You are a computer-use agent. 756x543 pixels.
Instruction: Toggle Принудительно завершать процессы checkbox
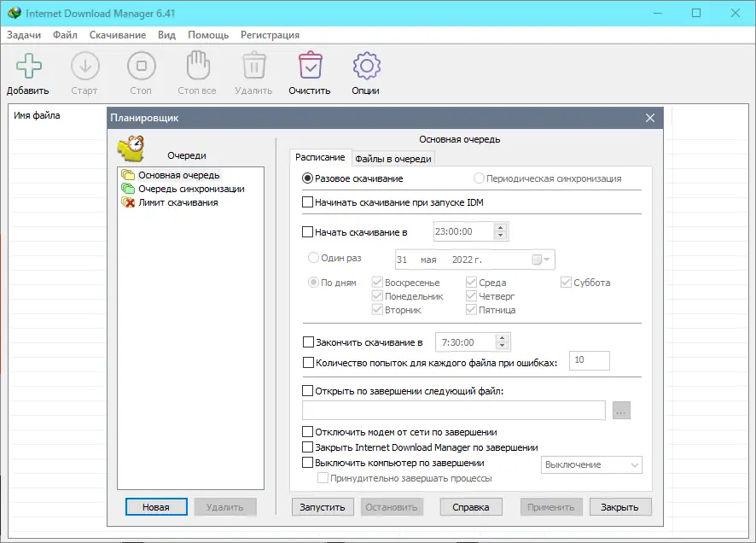(x=323, y=478)
